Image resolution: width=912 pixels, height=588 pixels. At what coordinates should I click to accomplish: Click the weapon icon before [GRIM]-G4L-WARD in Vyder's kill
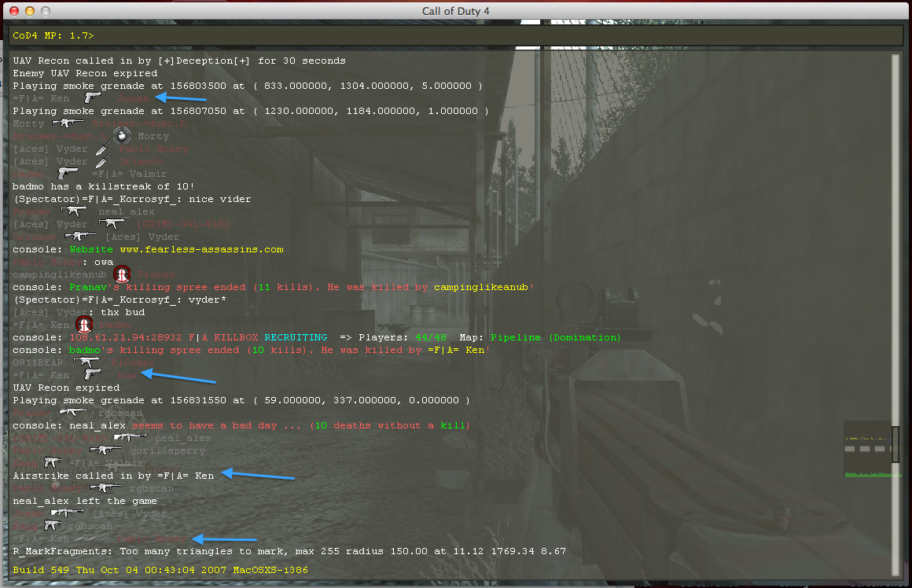pos(111,223)
